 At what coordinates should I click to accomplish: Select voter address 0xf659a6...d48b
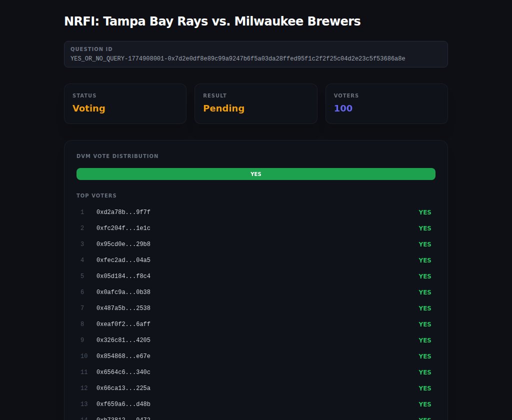point(123,404)
